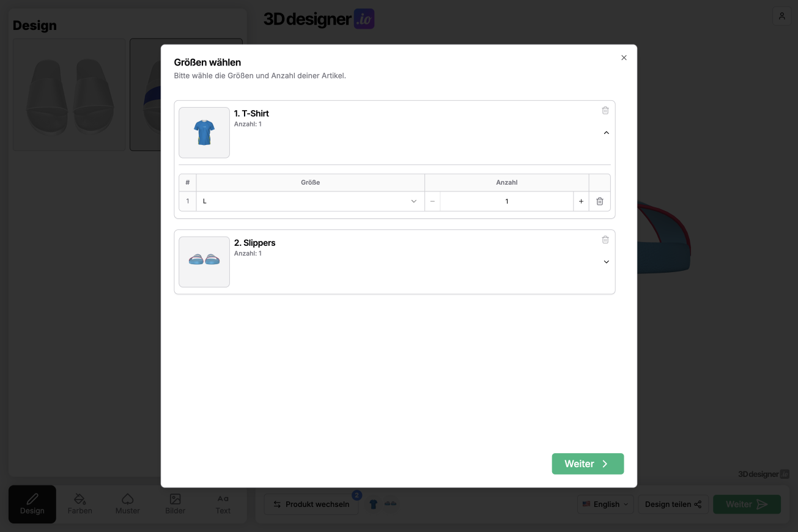The width and height of the screenshot is (798, 532).
Task: Switch to the Muster tab
Action: click(127, 504)
